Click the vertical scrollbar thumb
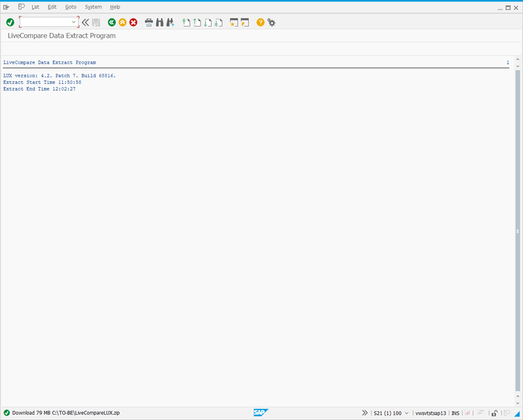This screenshot has width=523, height=420. 518,230
